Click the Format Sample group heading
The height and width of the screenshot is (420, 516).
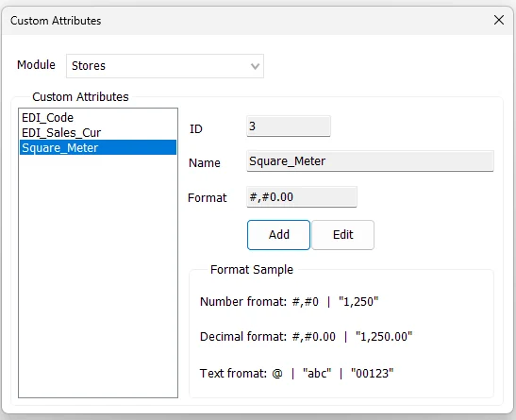(x=252, y=270)
